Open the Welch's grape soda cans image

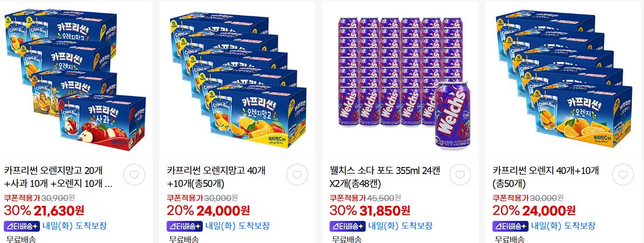(x=400, y=79)
